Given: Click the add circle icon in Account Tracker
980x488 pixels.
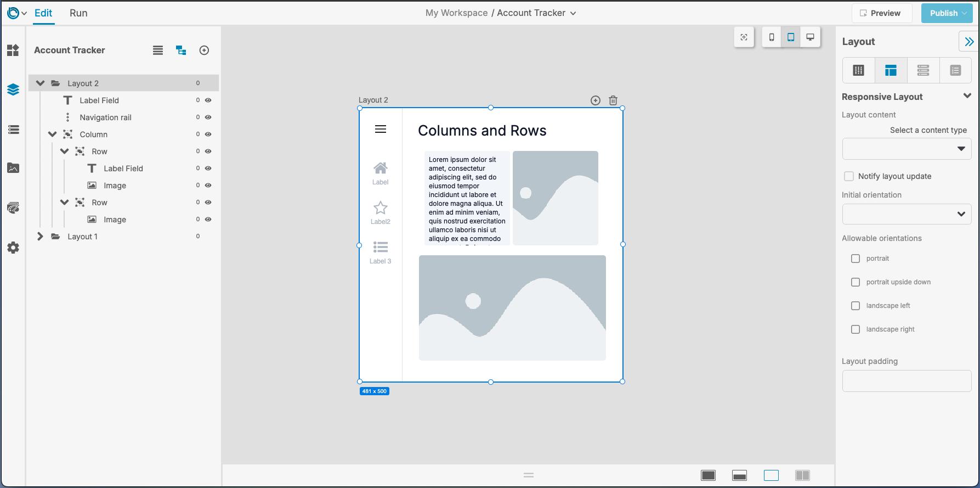Looking at the screenshot, I should 204,51.
